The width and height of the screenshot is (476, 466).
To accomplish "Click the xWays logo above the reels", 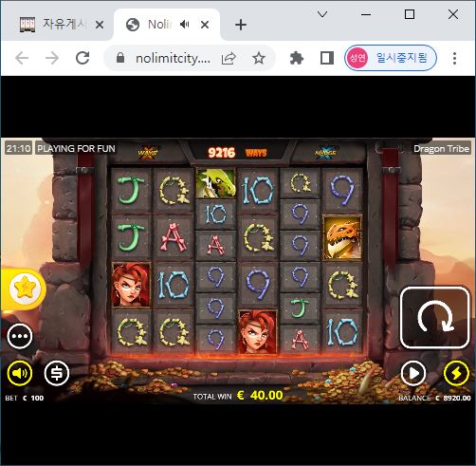I will pos(148,153).
